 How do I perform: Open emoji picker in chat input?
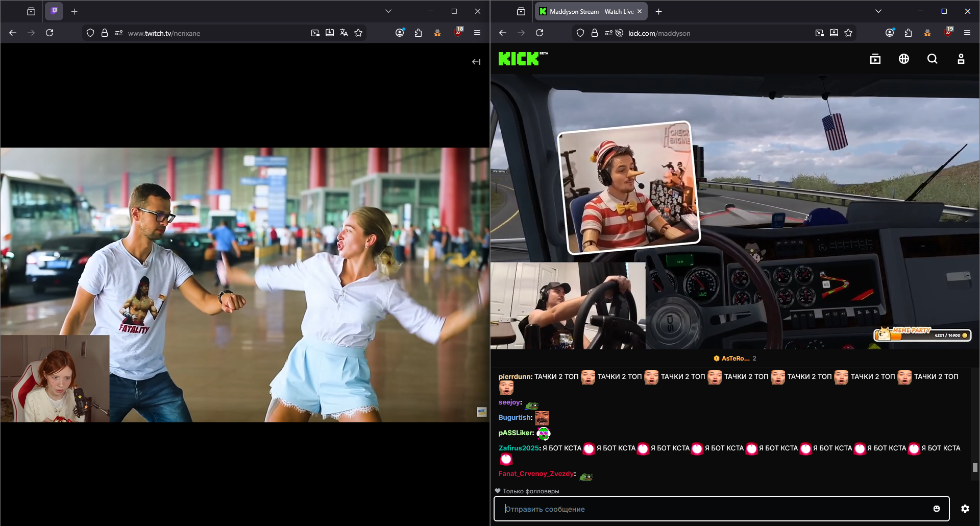click(936, 509)
